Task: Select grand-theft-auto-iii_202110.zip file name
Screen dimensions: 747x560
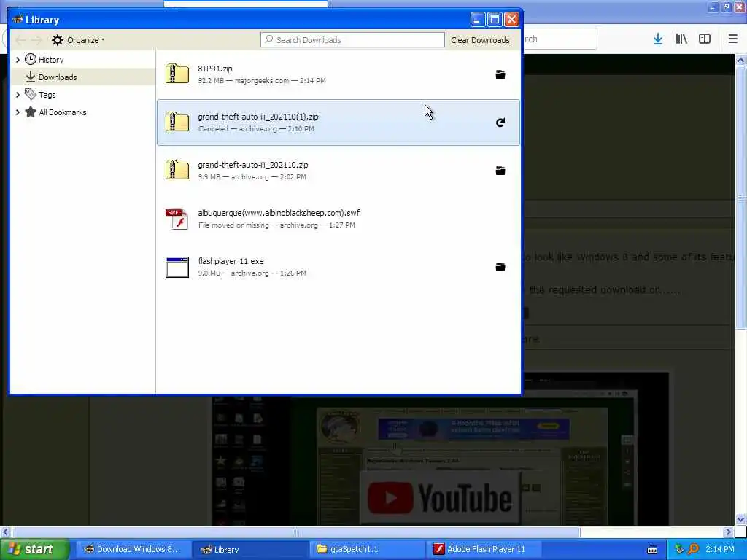Action: tap(253, 165)
